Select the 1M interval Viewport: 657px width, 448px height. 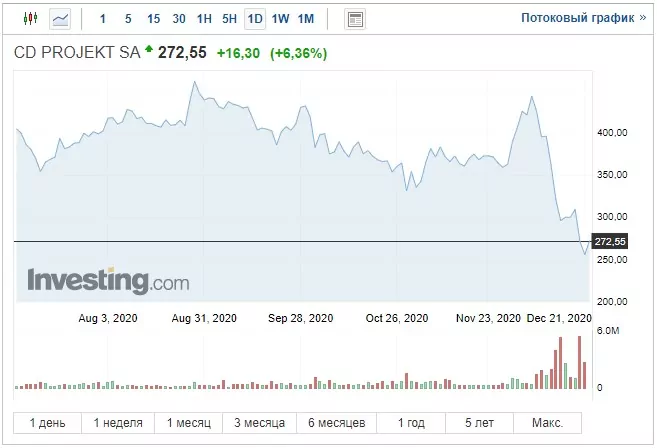306,19
